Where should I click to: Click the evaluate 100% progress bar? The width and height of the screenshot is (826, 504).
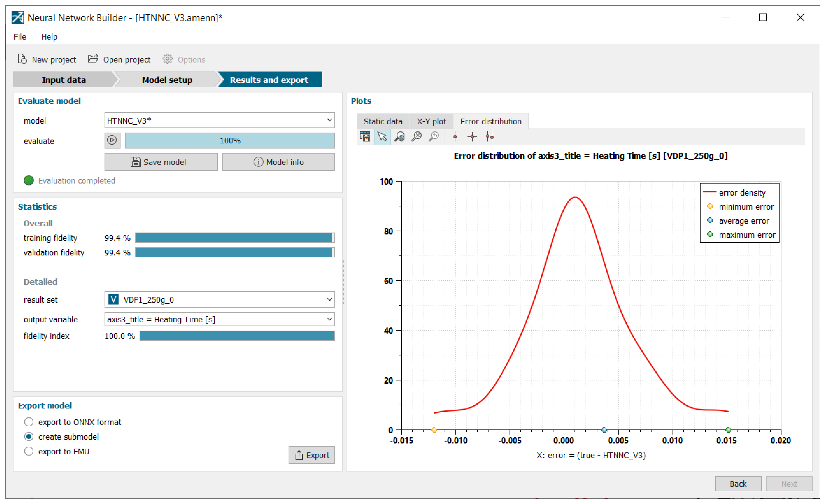[230, 141]
